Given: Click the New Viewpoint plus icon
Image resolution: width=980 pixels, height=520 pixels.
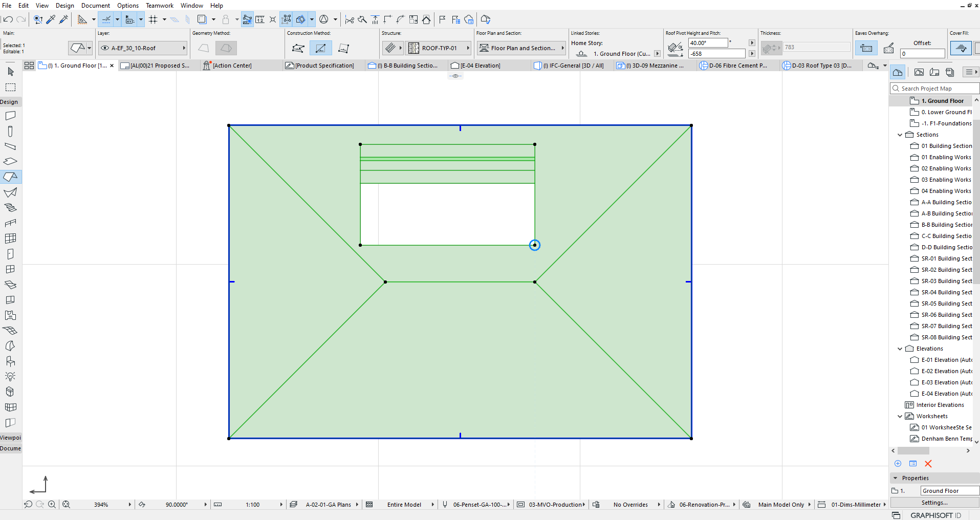Looking at the screenshot, I should tap(898, 464).
